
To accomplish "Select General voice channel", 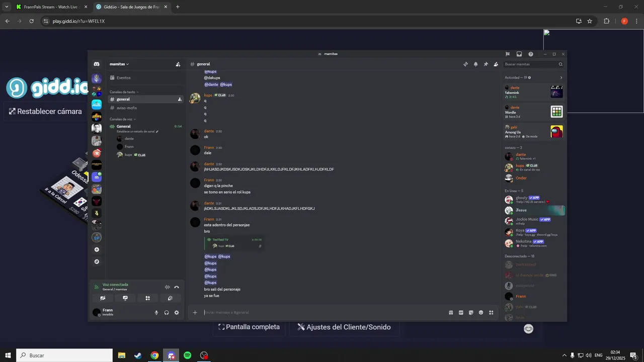I will (145, 126).
